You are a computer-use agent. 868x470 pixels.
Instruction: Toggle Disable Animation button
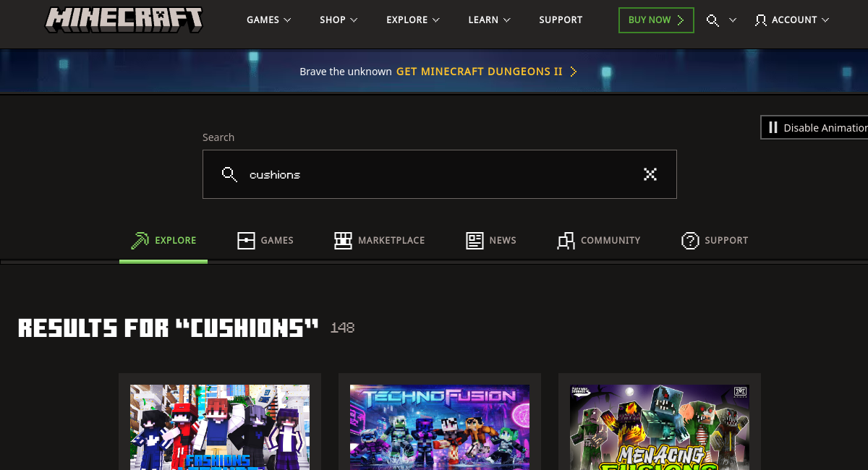814,127
